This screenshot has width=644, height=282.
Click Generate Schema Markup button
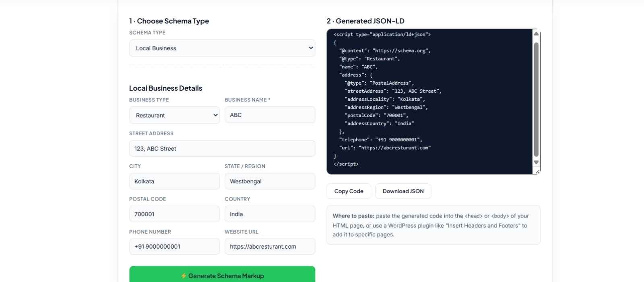[222, 275]
